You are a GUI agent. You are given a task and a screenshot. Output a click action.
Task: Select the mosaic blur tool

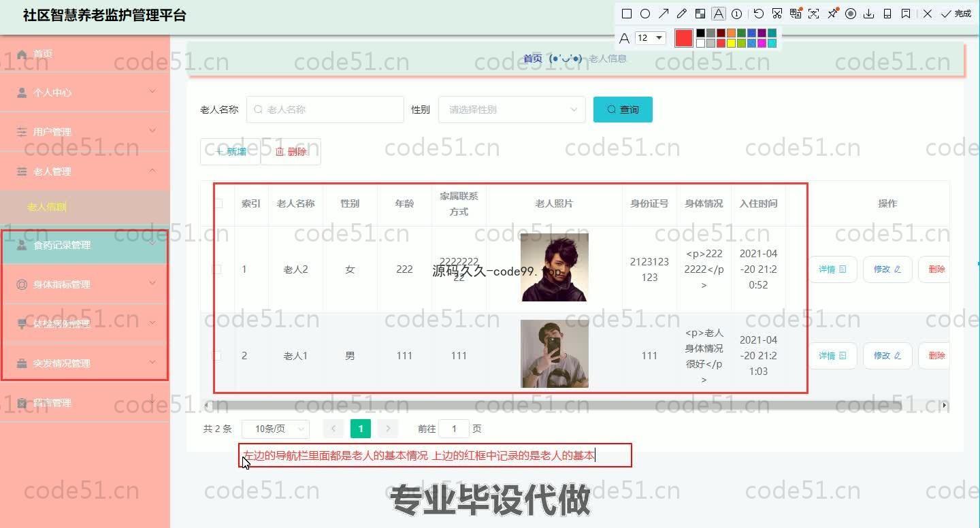700,14
